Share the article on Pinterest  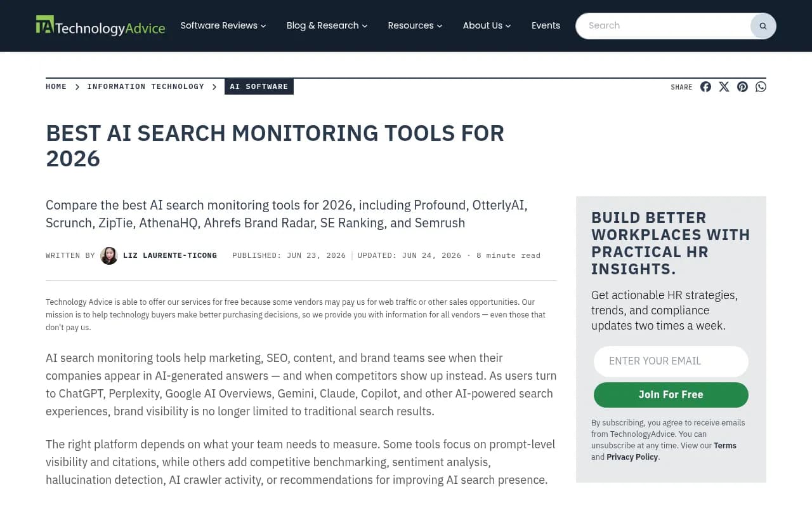(x=742, y=86)
